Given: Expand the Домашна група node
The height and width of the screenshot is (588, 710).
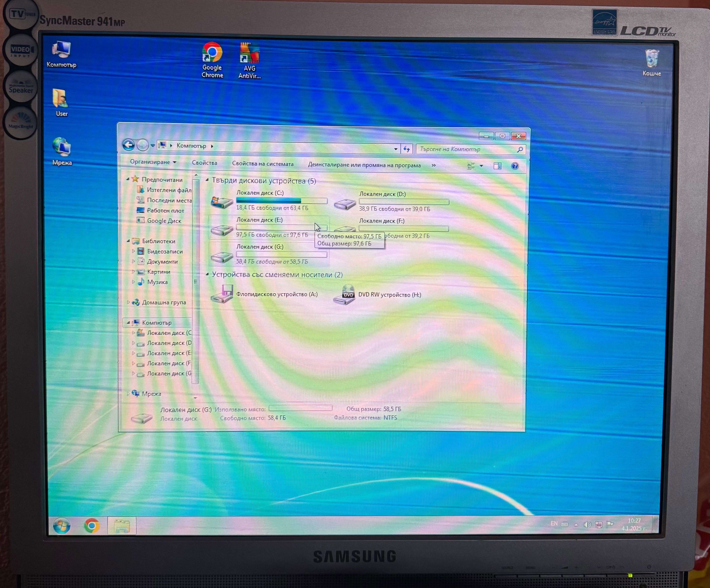Looking at the screenshot, I should [x=128, y=302].
